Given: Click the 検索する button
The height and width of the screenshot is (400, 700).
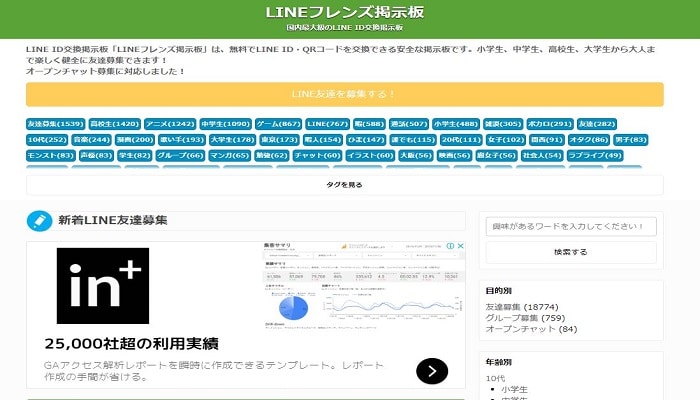Looking at the screenshot, I should [x=571, y=252].
